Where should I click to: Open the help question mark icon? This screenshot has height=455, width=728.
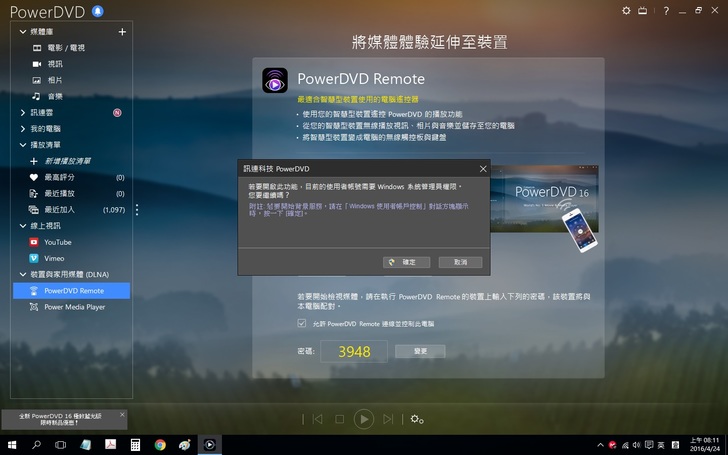click(x=666, y=11)
